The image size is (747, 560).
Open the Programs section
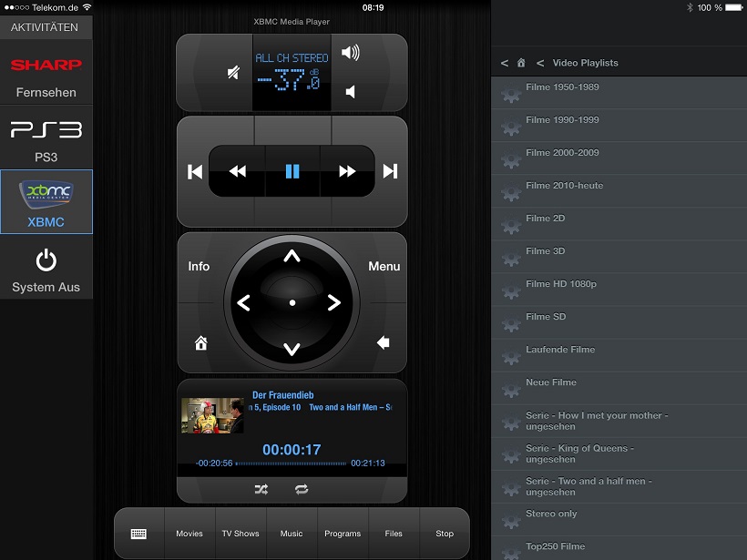[343, 534]
